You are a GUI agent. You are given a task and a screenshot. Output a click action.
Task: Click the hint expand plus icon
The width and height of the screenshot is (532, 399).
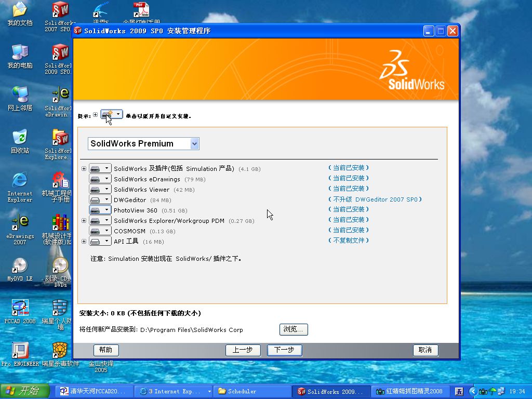tap(96, 115)
